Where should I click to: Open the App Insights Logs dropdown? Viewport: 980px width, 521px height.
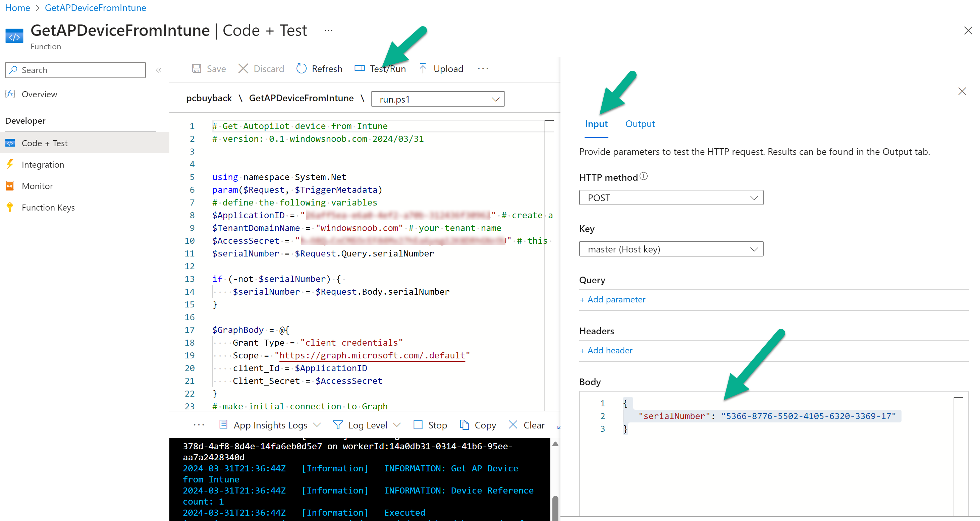click(270, 425)
